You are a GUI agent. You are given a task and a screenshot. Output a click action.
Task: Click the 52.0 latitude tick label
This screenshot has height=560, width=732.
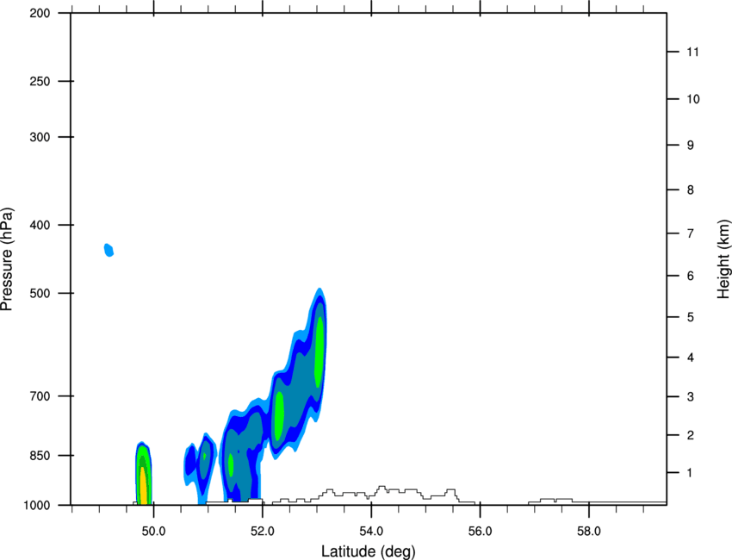point(263,532)
